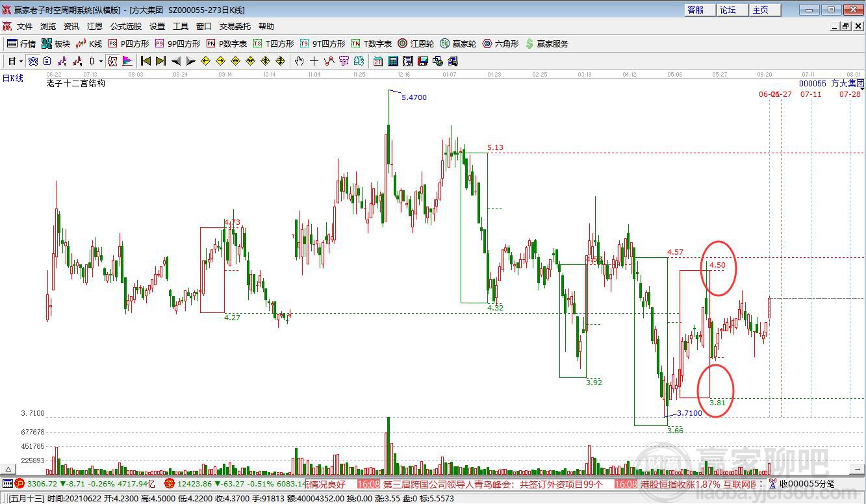
Task: Select the 9T四方形 tool
Action: 322,44
